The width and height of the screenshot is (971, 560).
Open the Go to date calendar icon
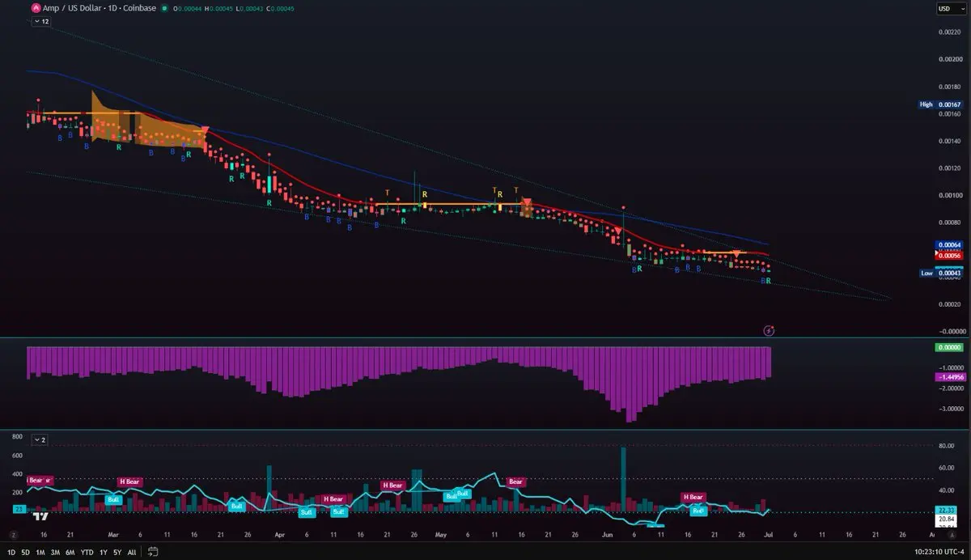click(x=151, y=552)
